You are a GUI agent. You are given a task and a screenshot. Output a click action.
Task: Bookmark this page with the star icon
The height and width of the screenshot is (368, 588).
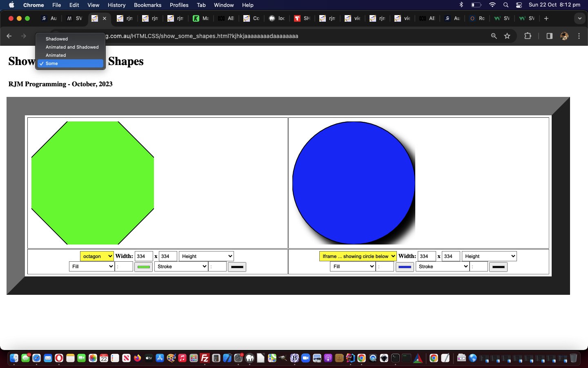click(507, 36)
